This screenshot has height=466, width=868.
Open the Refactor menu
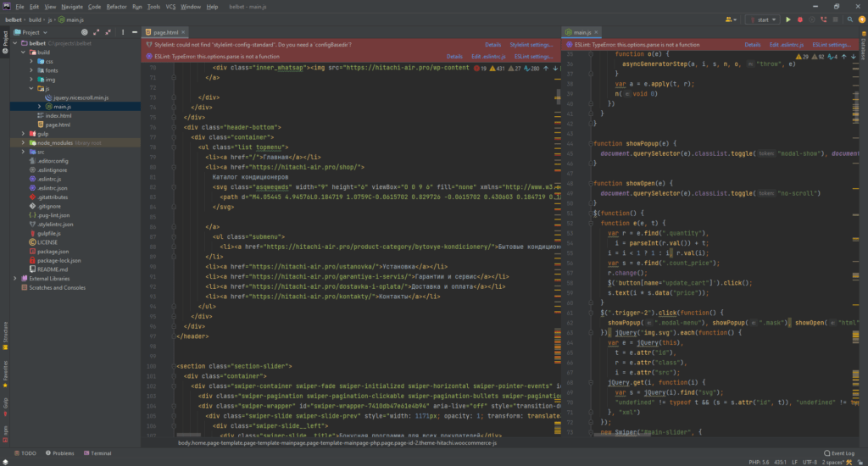(118, 6)
